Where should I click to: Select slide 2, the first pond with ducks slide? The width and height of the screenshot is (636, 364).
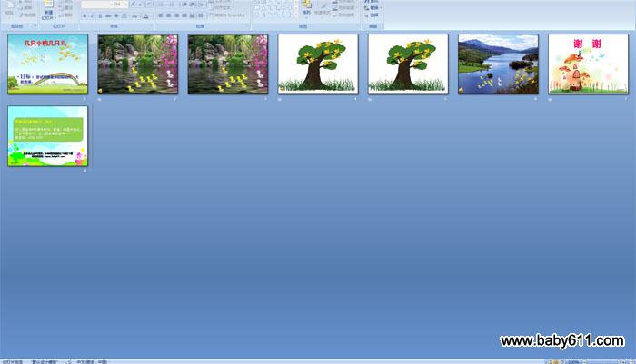coord(137,64)
